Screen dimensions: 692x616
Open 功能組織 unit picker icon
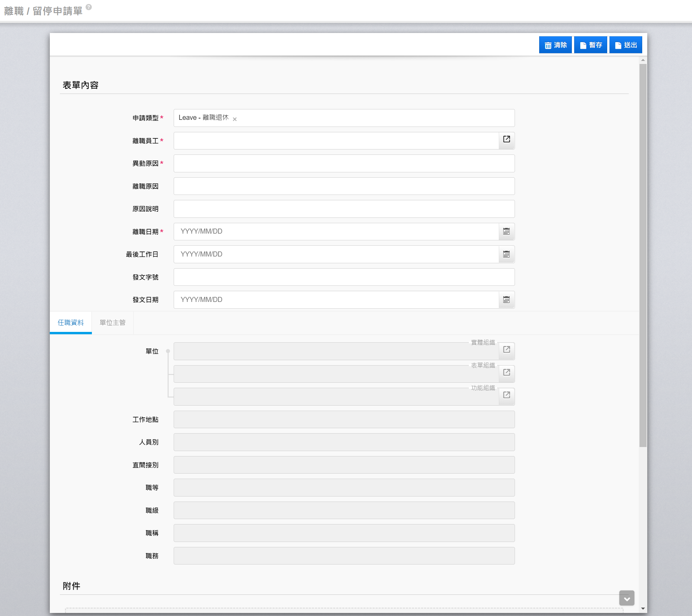point(506,395)
